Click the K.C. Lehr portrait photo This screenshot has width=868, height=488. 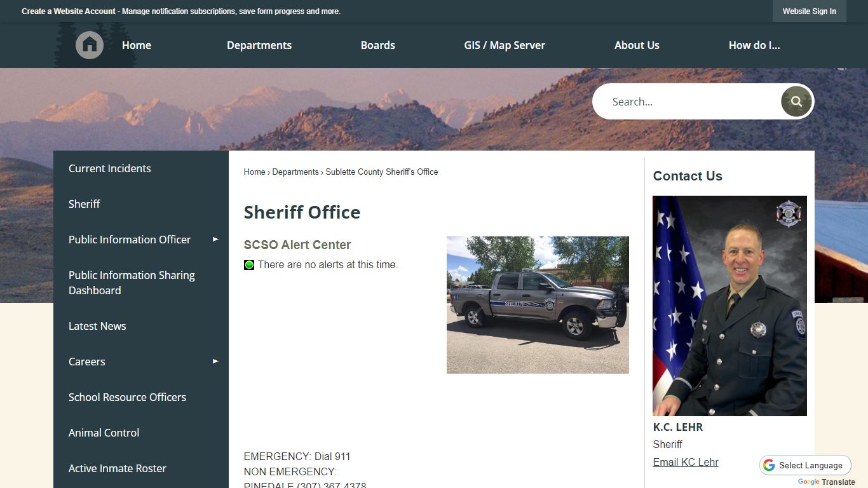729,306
